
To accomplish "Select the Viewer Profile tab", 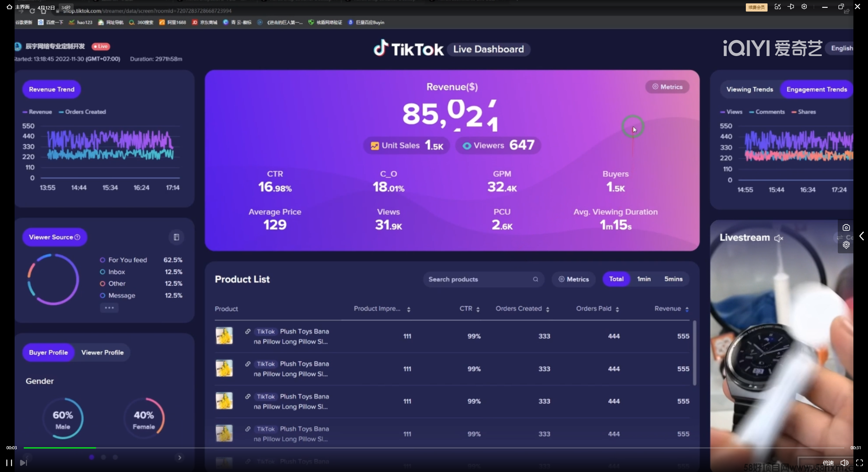I will pos(102,352).
